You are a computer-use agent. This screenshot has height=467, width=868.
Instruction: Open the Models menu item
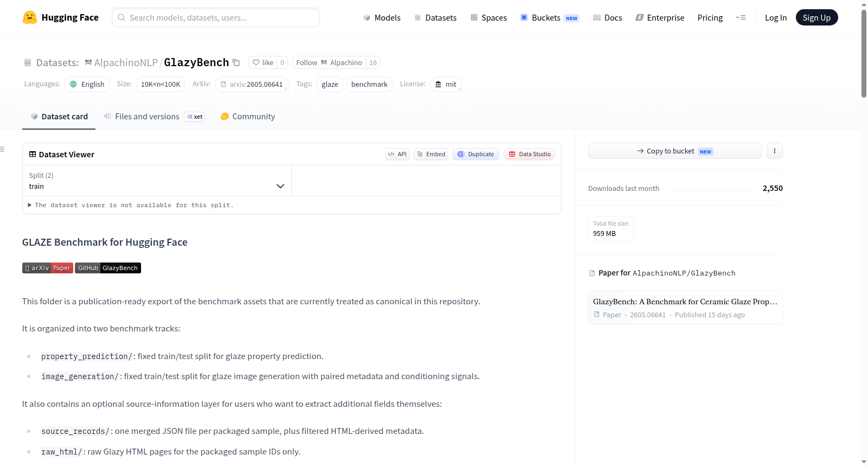[x=382, y=17]
